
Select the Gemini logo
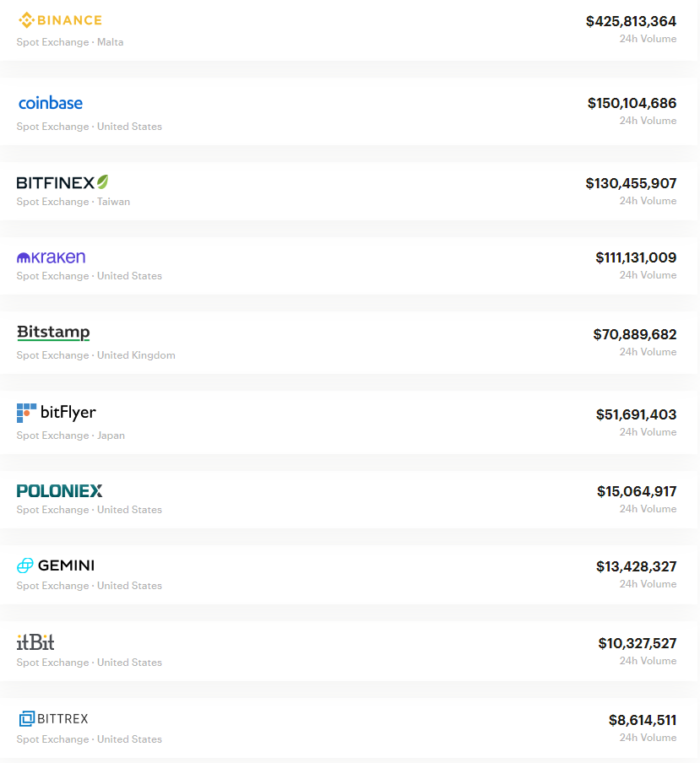[x=56, y=565]
